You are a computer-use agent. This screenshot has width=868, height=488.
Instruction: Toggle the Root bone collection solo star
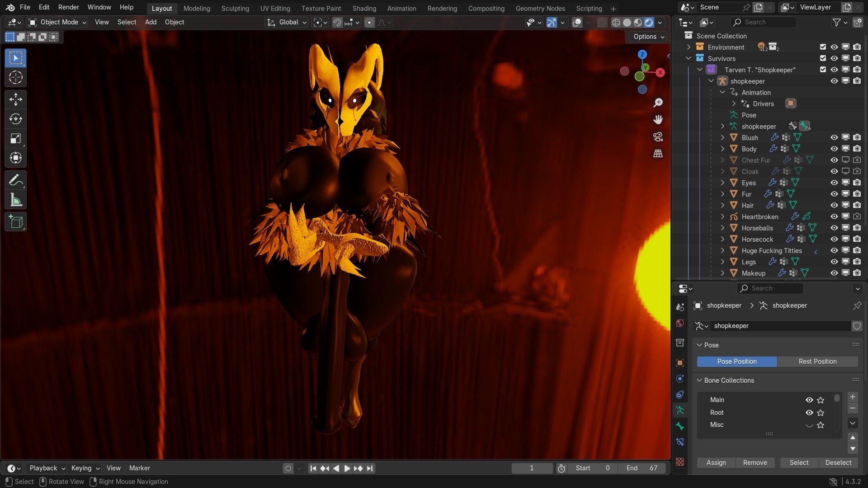pos(821,413)
